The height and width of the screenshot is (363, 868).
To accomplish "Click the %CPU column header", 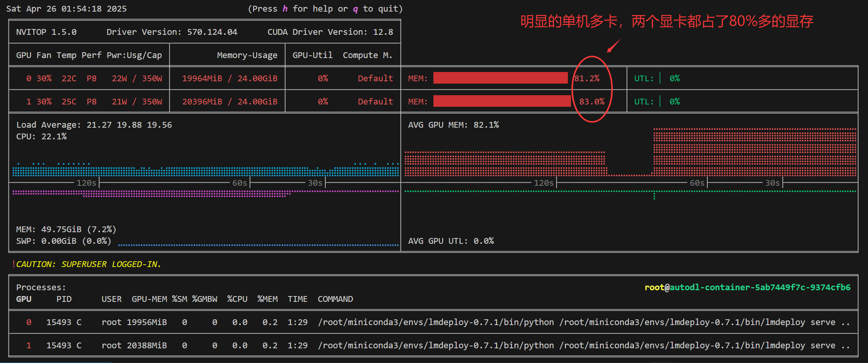I will pos(237,299).
